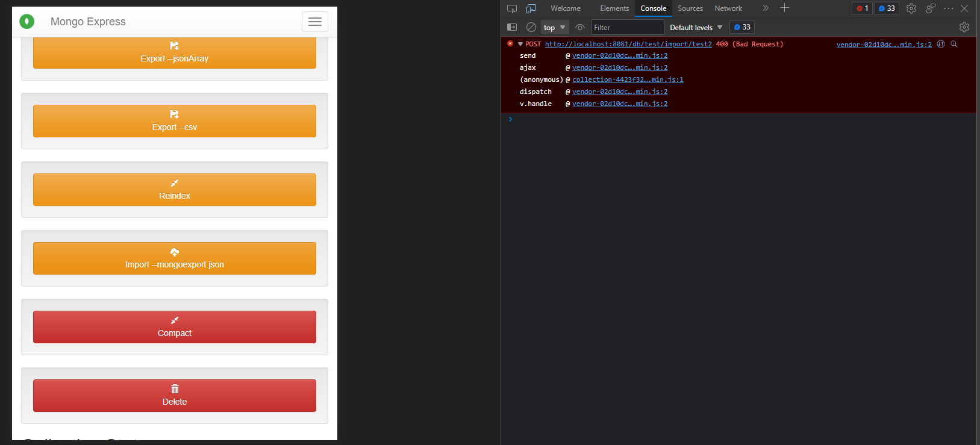Click the red error circle icon on POST row
Viewport: 980px width, 445px height.
(510, 43)
